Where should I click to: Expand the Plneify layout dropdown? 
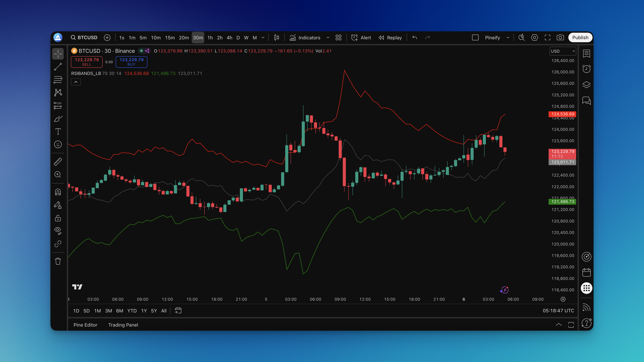[508, 37]
